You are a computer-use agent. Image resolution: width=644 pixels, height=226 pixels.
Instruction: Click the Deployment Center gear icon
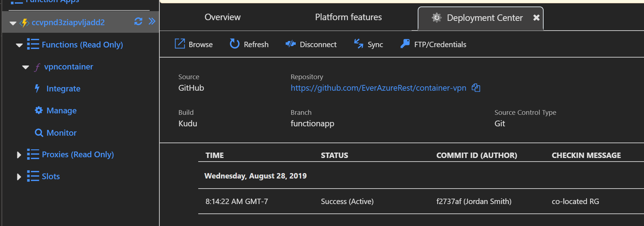436,18
